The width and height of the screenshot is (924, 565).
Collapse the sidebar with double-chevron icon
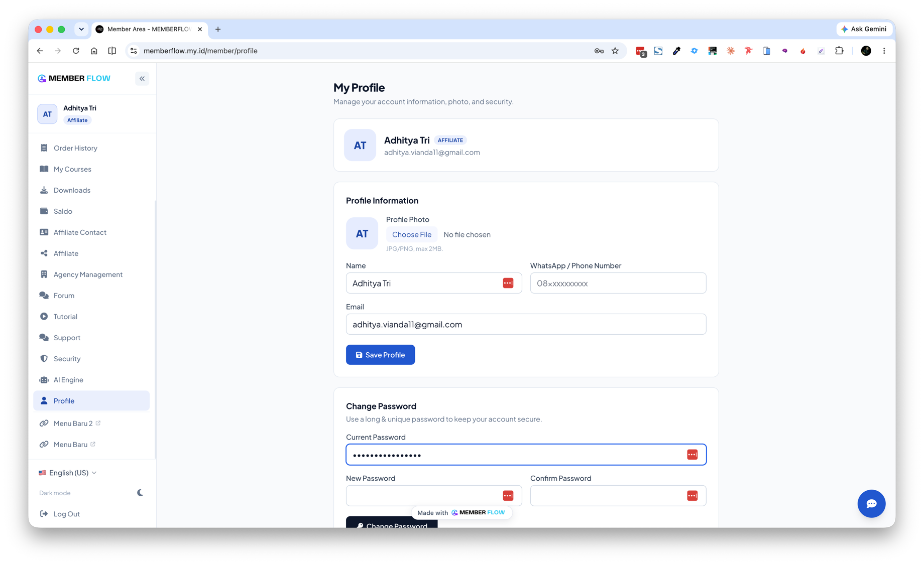tap(142, 78)
